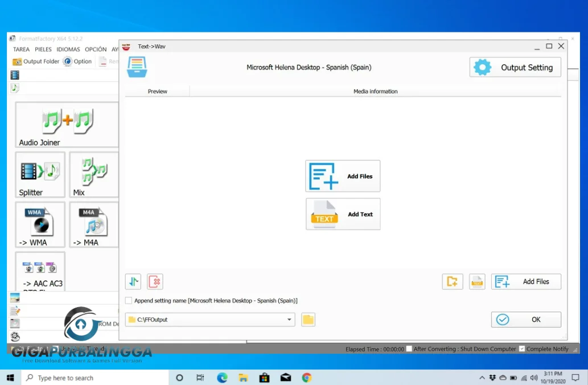Click the large Add Files button in center
588x385 pixels.
pyautogui.click(x=343, y=176)
